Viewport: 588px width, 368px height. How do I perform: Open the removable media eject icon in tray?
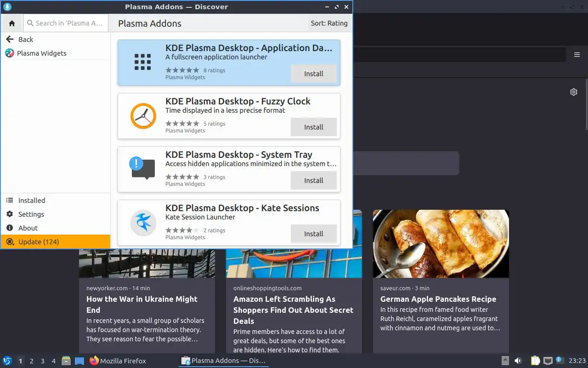pyautogui.click(x=505, y=361)
